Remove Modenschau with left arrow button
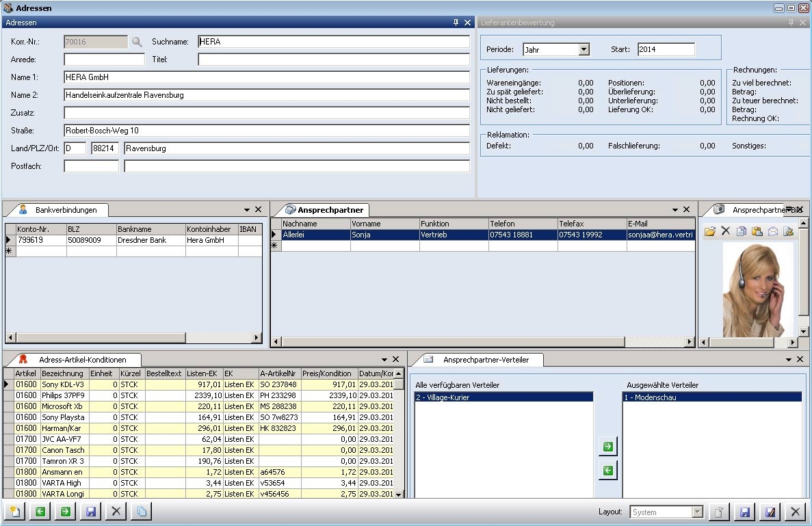Image resolution: width=812 pixels, height=526 pixels. pyautogui.click(x=608, y=471)
